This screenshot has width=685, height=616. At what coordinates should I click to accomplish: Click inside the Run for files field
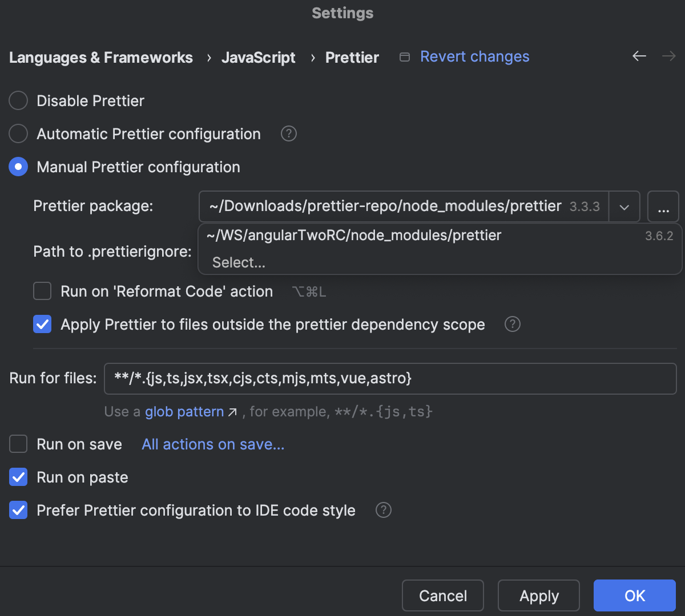click(x=390, y=378)
